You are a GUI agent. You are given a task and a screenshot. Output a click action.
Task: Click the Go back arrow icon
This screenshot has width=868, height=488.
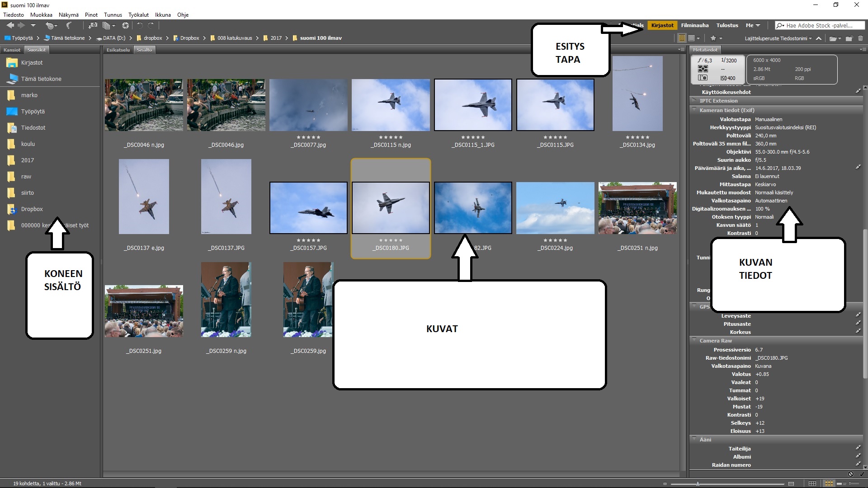pos(10,26)
